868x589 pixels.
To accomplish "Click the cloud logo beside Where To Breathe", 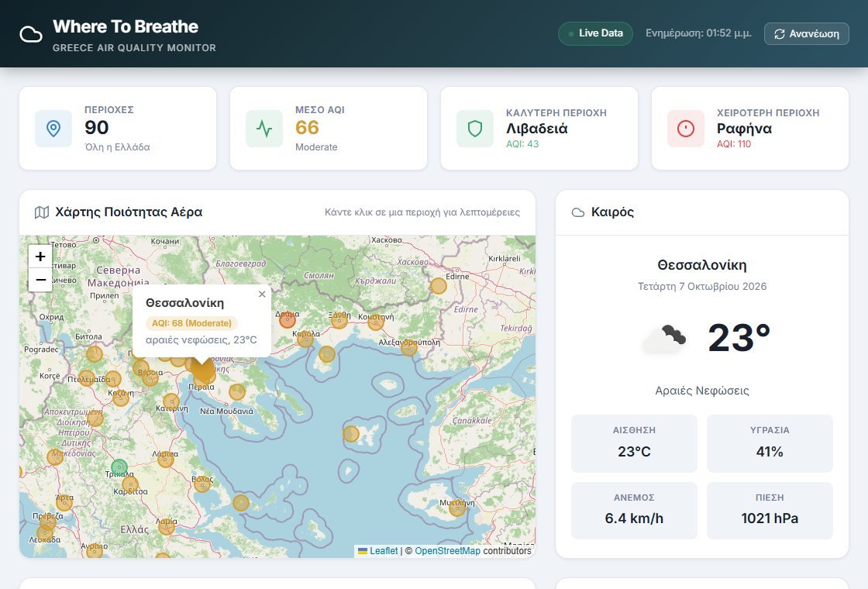I will 31,34.
